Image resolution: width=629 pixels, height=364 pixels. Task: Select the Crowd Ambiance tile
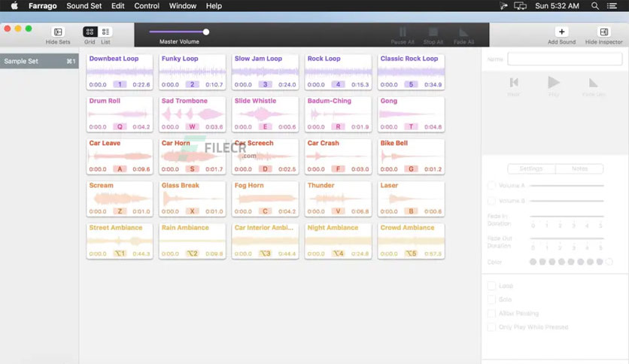pyautogui.click(x=411, y=241)
